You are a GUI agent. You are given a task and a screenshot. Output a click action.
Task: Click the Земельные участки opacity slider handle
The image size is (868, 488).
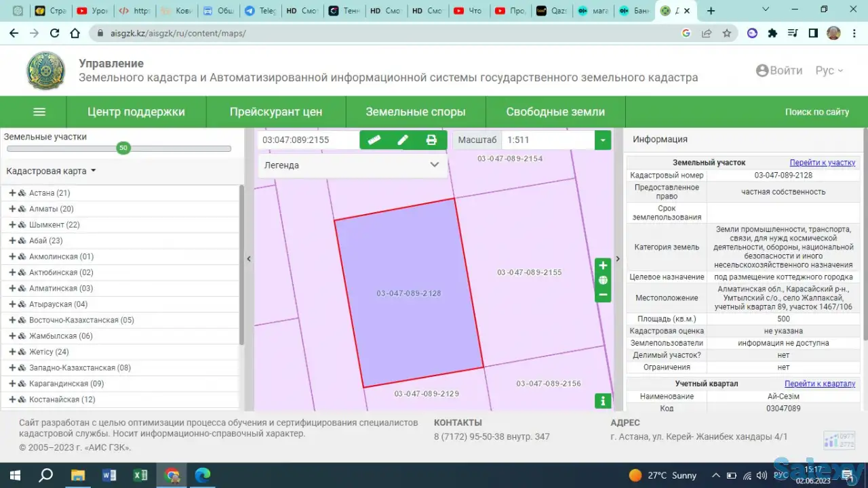click(123, 148)
